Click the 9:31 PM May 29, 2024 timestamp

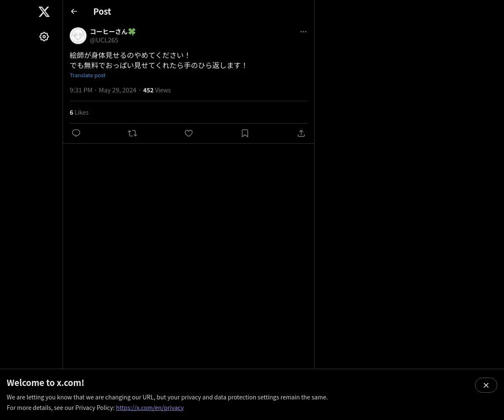103,90
